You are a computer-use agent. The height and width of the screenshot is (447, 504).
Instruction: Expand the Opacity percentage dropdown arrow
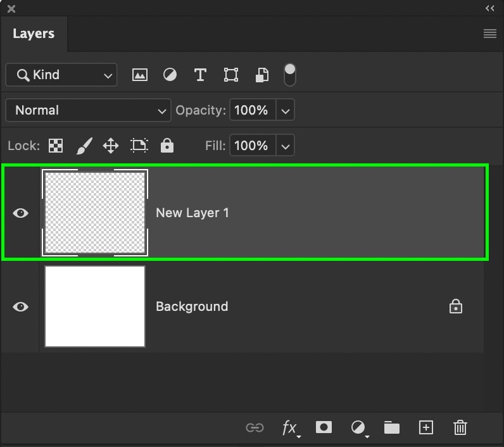coord(286,111)
